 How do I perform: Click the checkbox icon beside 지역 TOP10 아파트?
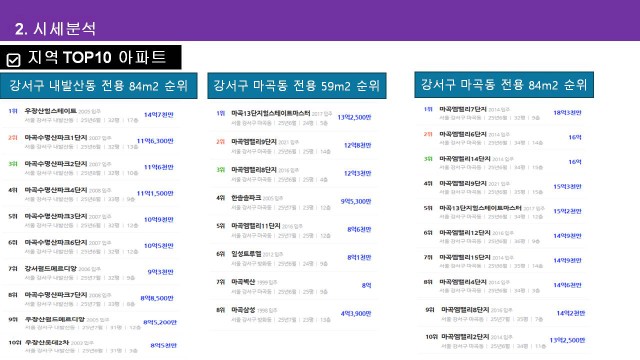point(13,60)
